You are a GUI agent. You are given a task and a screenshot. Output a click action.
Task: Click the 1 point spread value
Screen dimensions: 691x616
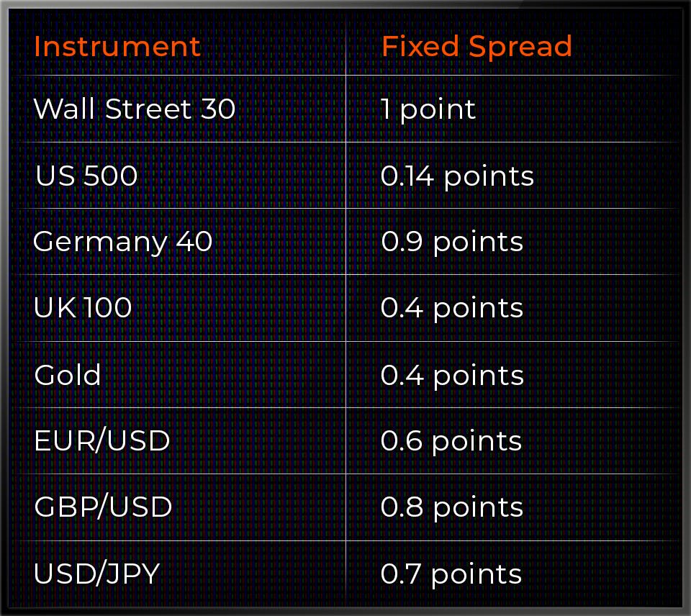[428, 109]
